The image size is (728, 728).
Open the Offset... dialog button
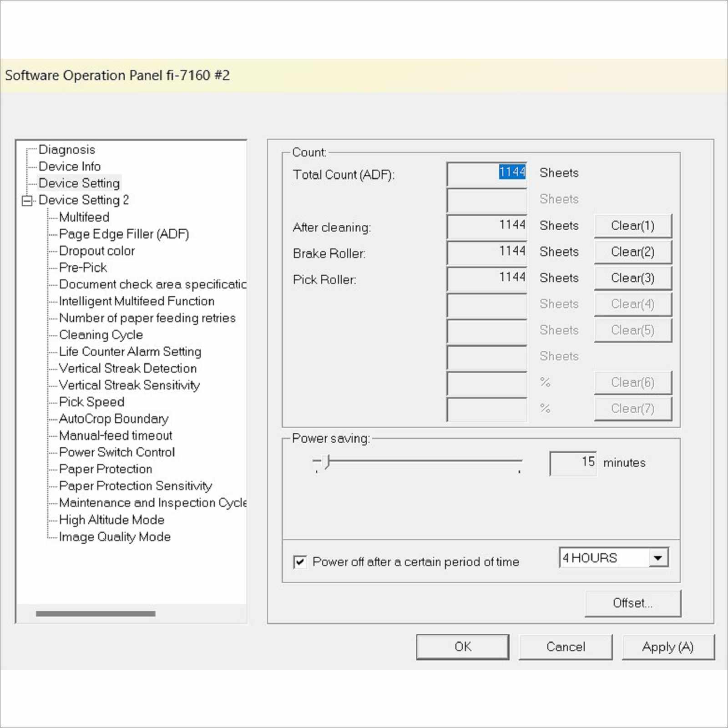coord(633,603)
